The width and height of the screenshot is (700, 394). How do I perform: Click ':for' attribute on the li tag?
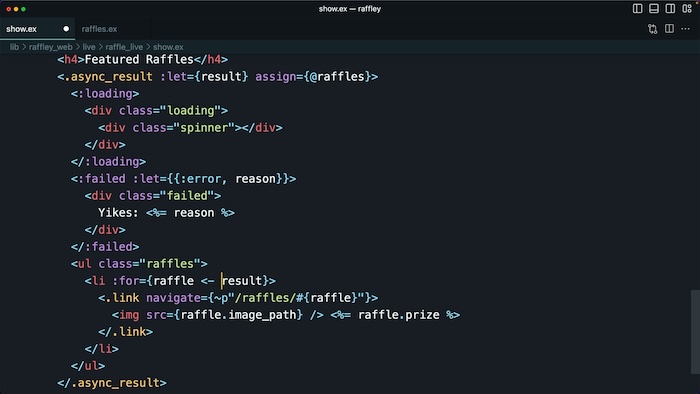pyautogui.click(x=125, y=281)
